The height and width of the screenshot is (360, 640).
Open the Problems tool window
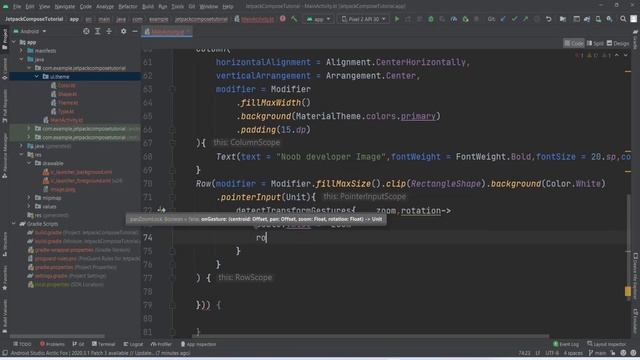click(x=52, y=344)
